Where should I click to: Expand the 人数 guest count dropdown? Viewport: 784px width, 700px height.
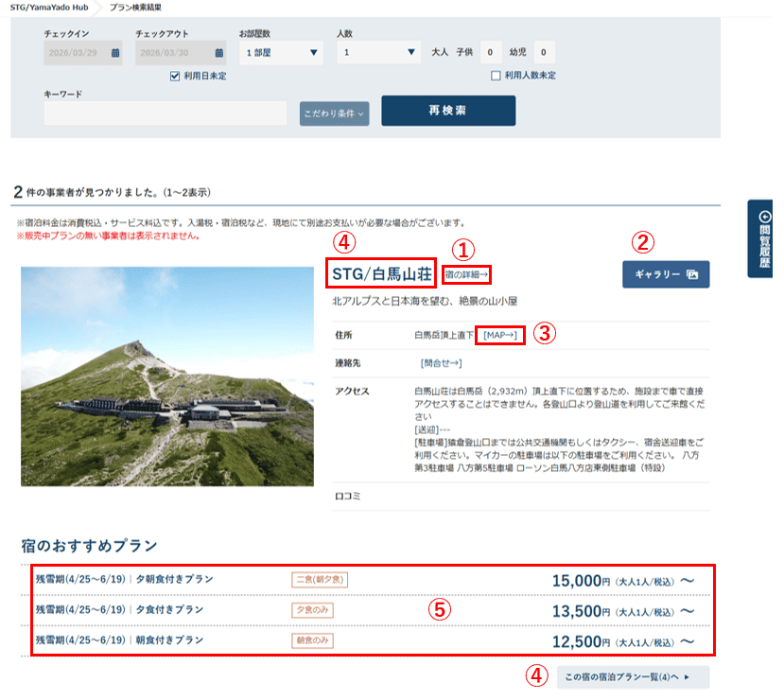(378, 53)
